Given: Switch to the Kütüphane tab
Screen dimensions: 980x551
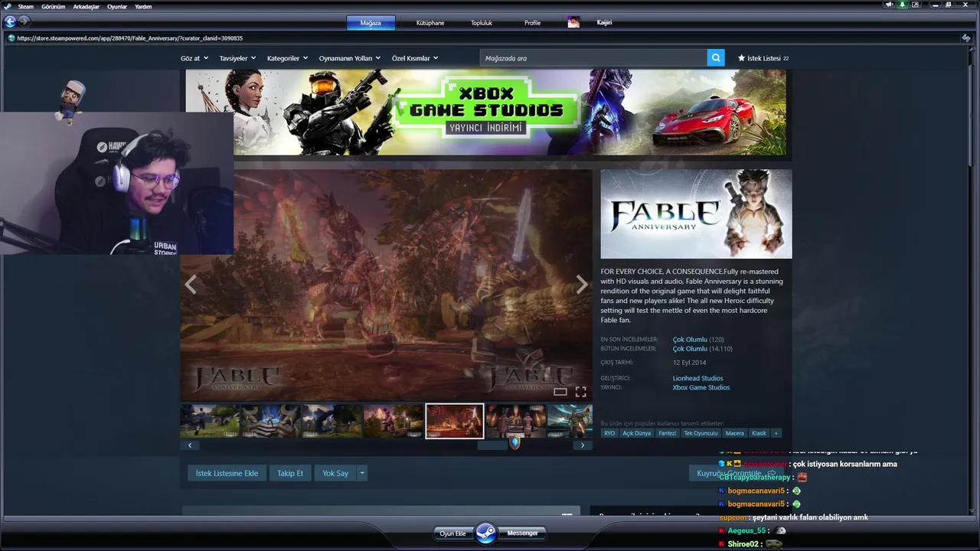Looking at the screenshot, I should point(430,23).
